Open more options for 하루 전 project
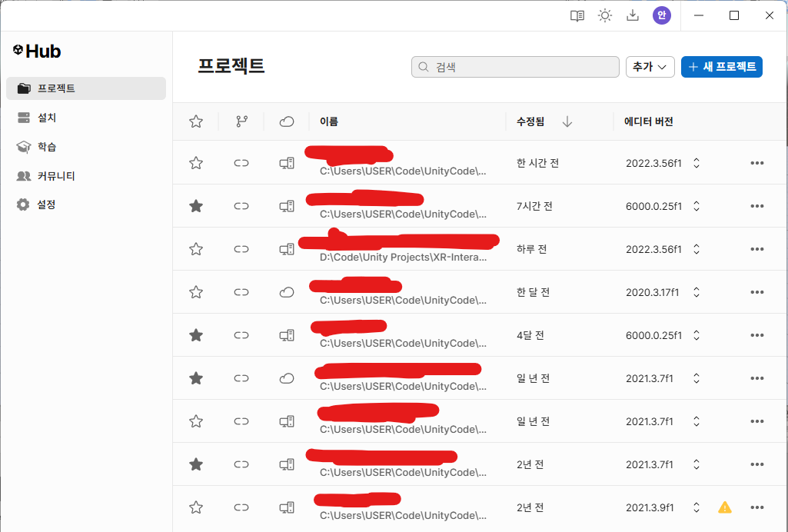 [756, 249]
